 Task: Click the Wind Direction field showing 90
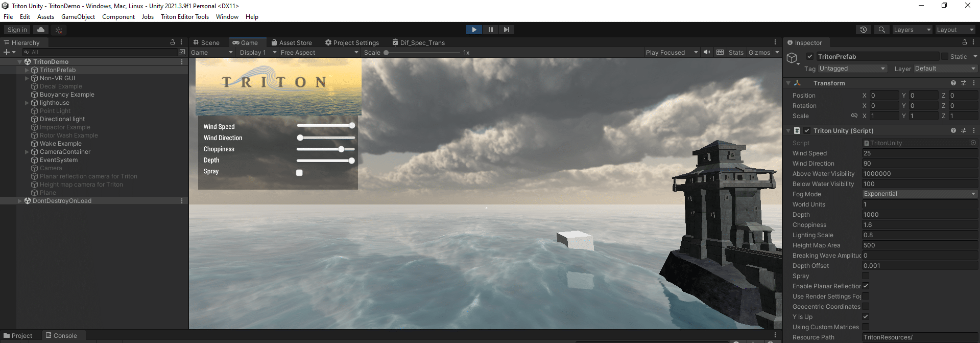coord(920,164)
